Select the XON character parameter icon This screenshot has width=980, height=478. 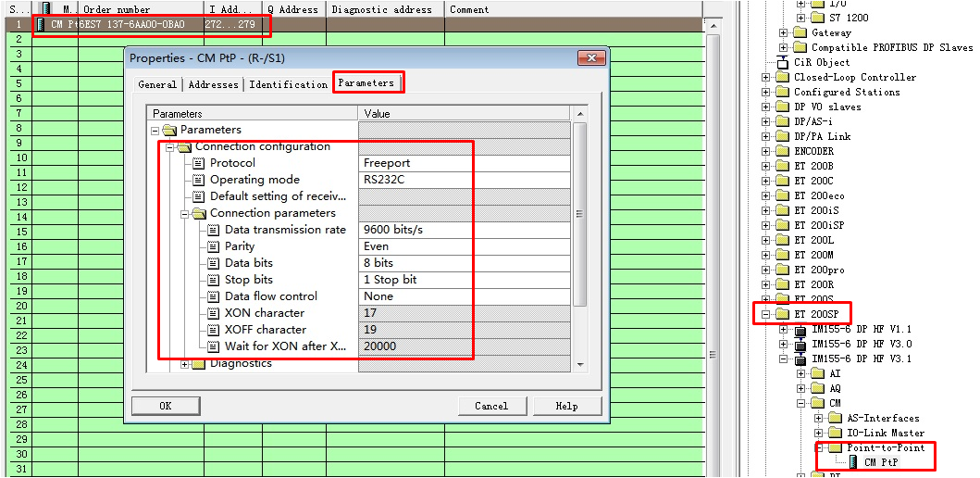pos(214,313)
